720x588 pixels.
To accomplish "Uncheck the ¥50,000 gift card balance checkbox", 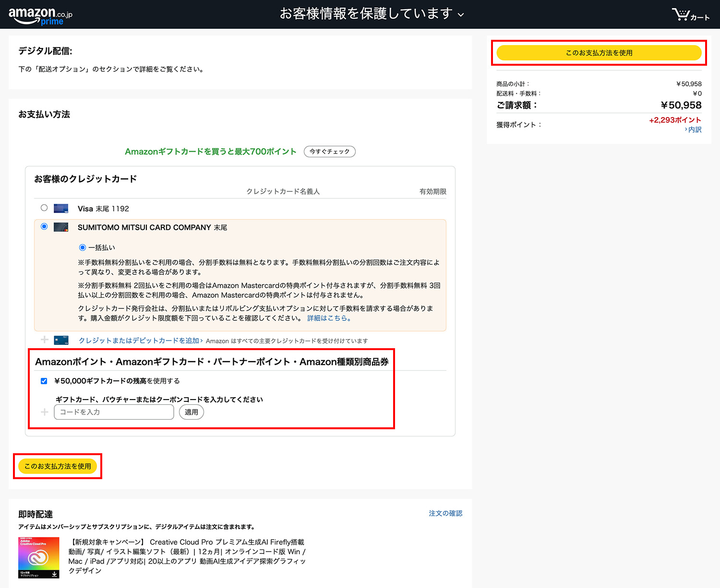I will pyautogui.click(x=44, y=380).
